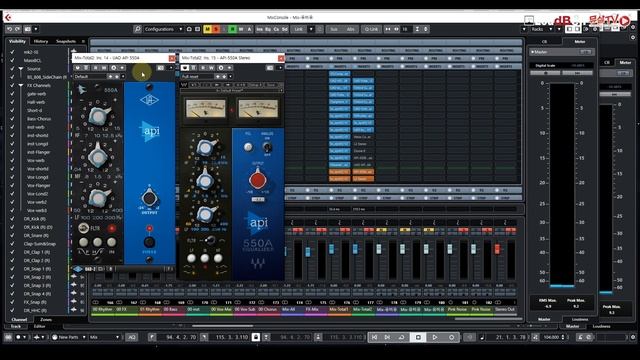The image size is (640, 360).
Task: Toggle visibility checkmark for Vox-verb
Action: pyautogui.click(x=12, y=160)
